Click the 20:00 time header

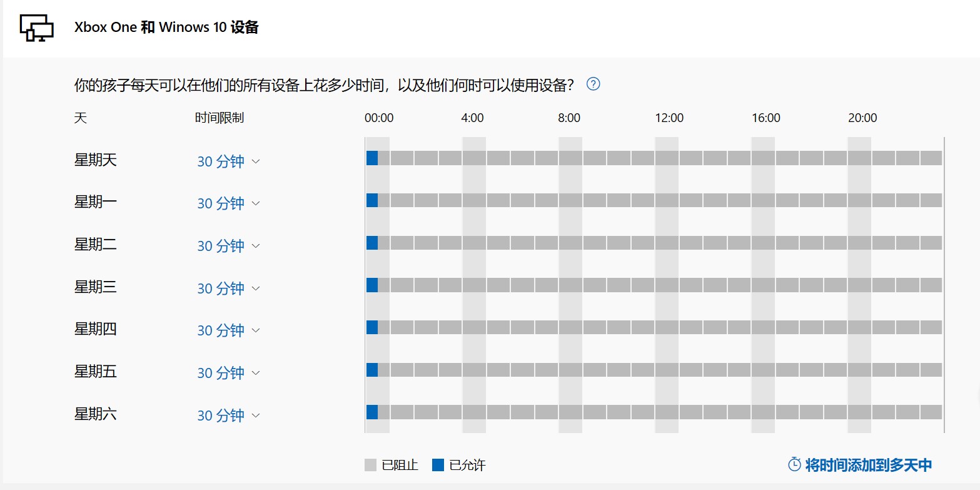pos(862,118)
